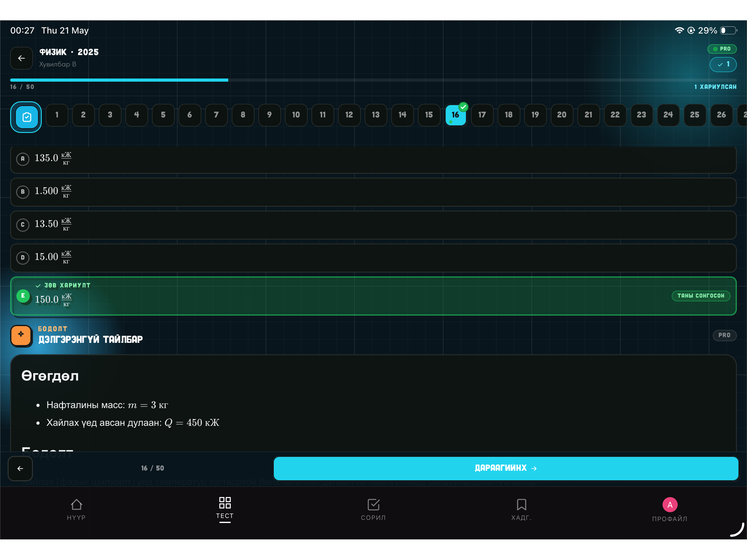Screen dimensions: 747x560
Task: Open the clipboard overview icon in question strip
Action: (26, 117)
